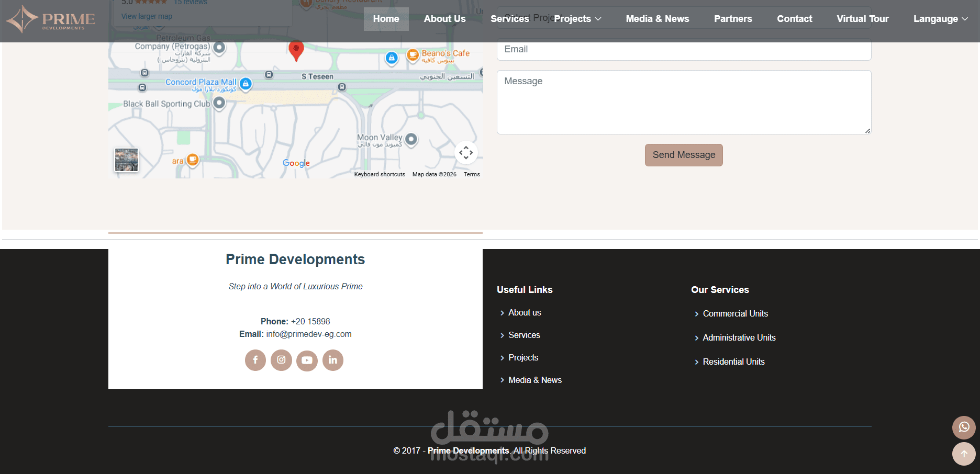
Task: Click the phone number +20 15898
Action: [310, 321]
